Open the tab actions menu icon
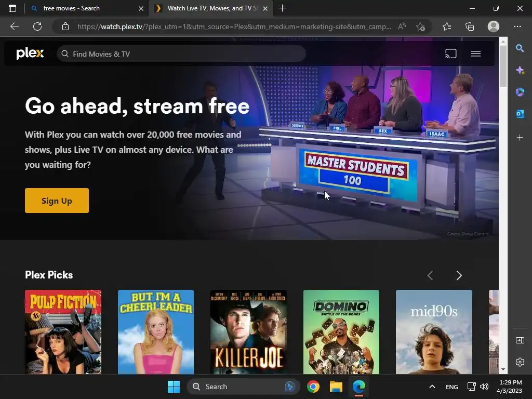Image resolution: width=532 pixels, height=399 pixels. click(x=12, y=8)
